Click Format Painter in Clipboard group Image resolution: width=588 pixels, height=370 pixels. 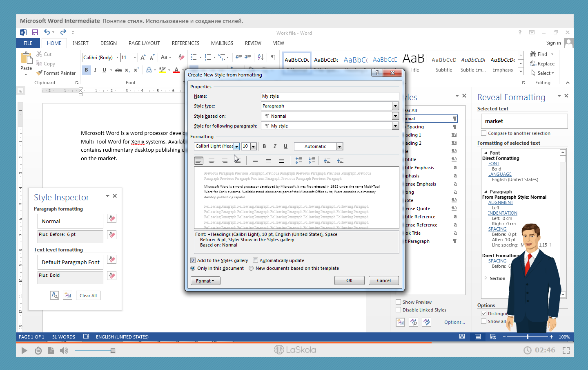56,73
